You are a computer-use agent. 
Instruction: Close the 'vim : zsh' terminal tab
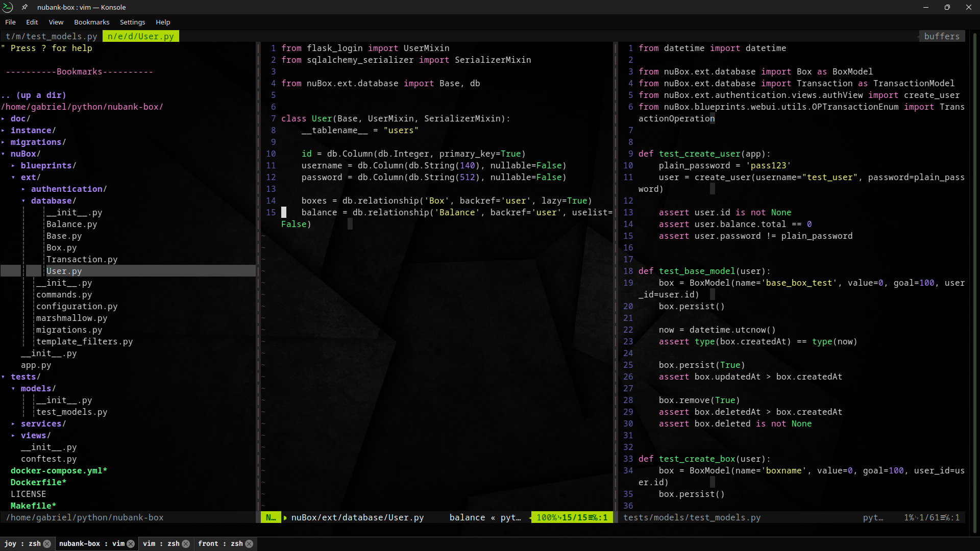point(186,544)
